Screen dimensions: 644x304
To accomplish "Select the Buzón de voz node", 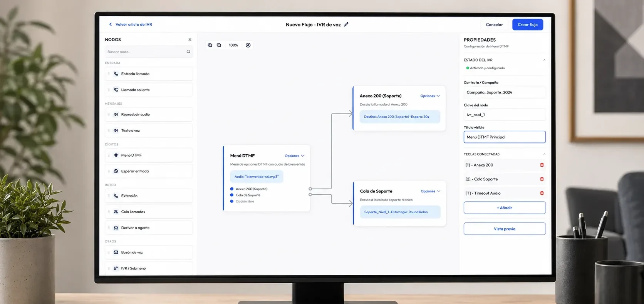I will tap(149, 252).
